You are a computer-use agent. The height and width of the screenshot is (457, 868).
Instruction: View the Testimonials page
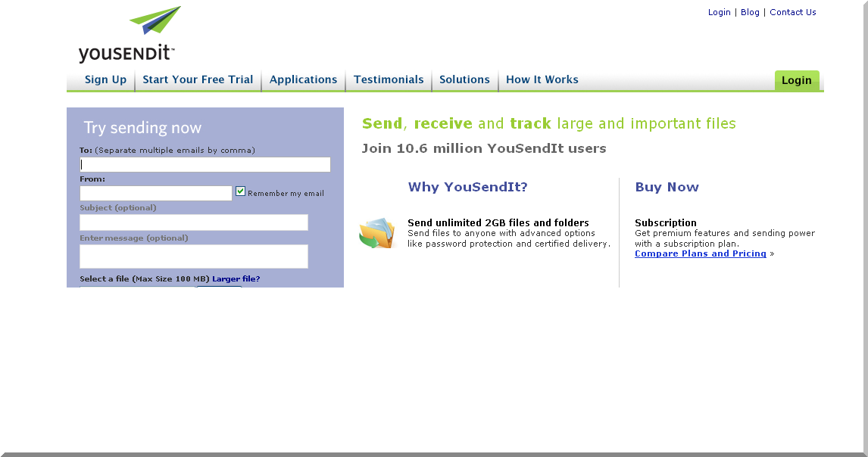coord(389,79)
